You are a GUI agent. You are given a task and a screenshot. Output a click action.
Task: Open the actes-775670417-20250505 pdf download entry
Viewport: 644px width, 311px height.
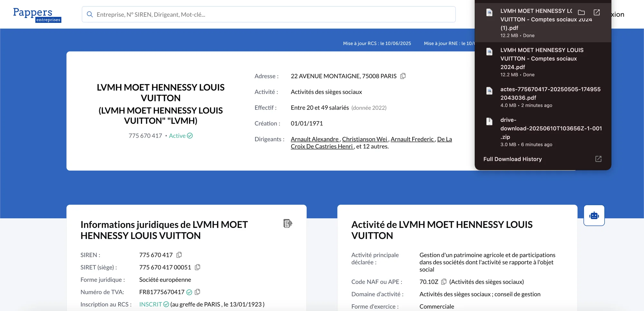point(543,97)
